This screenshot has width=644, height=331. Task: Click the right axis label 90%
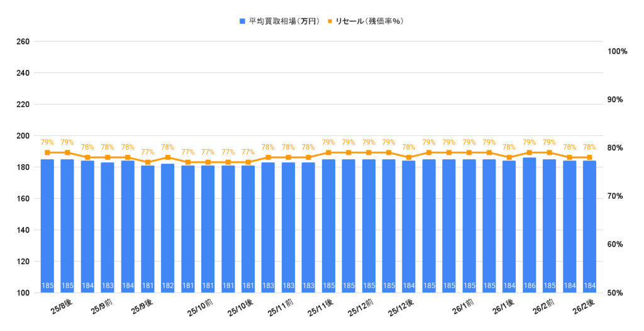tap(615, 99)
